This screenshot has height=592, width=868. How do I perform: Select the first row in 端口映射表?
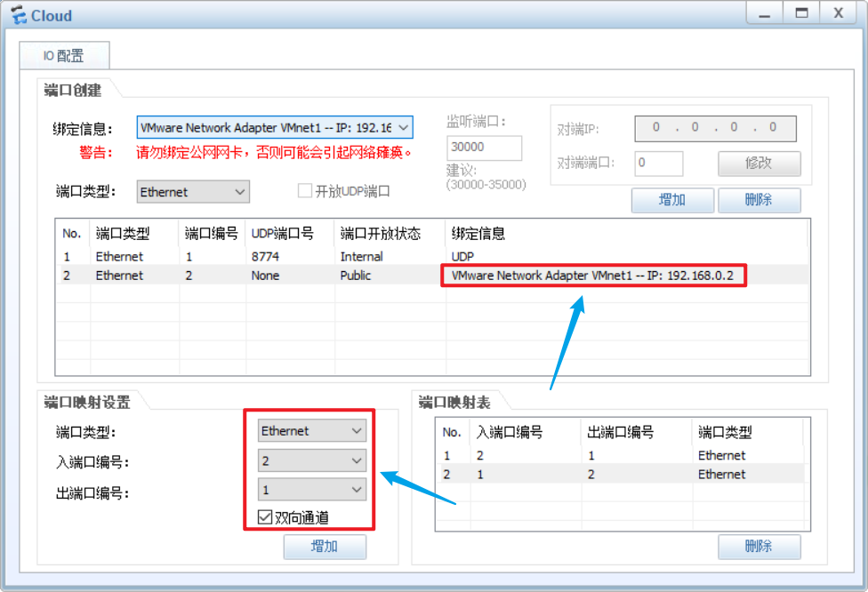click(578, 455)
